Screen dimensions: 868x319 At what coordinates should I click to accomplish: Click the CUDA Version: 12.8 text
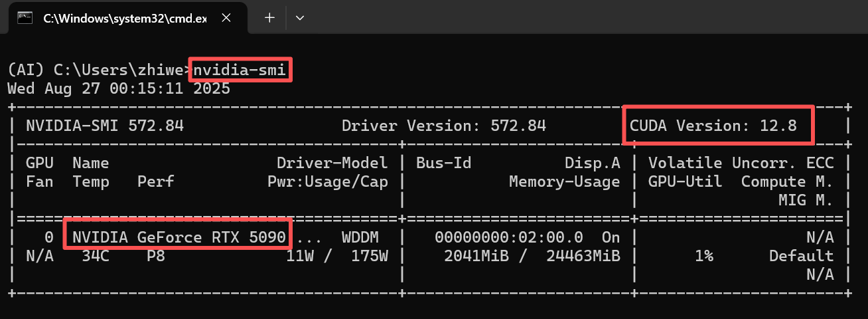tap(713, 125)
